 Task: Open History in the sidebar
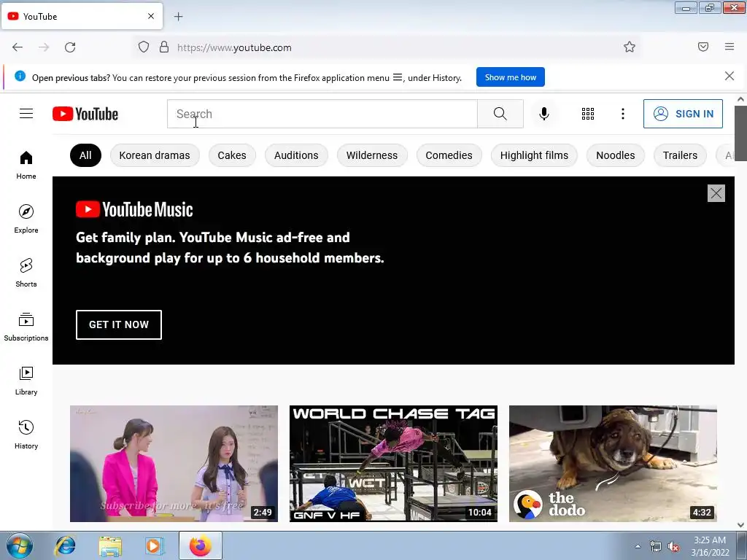click(x=26, y=435)
